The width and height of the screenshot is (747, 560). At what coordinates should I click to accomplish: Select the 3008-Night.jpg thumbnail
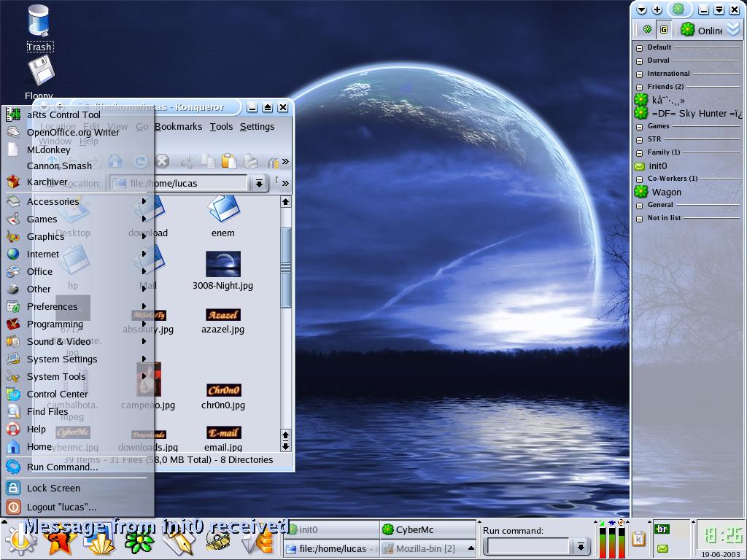pyautogui.click(x=223, y=264)
